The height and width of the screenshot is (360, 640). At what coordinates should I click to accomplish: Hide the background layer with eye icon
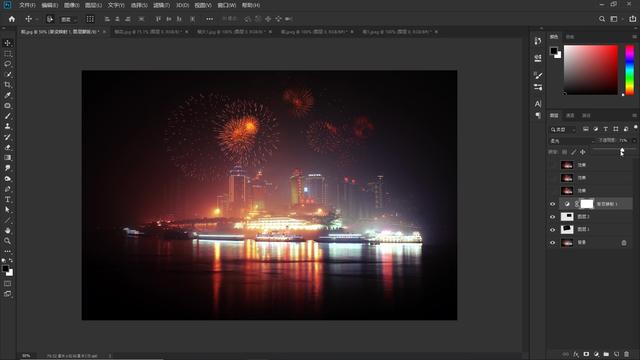point(553,242)
